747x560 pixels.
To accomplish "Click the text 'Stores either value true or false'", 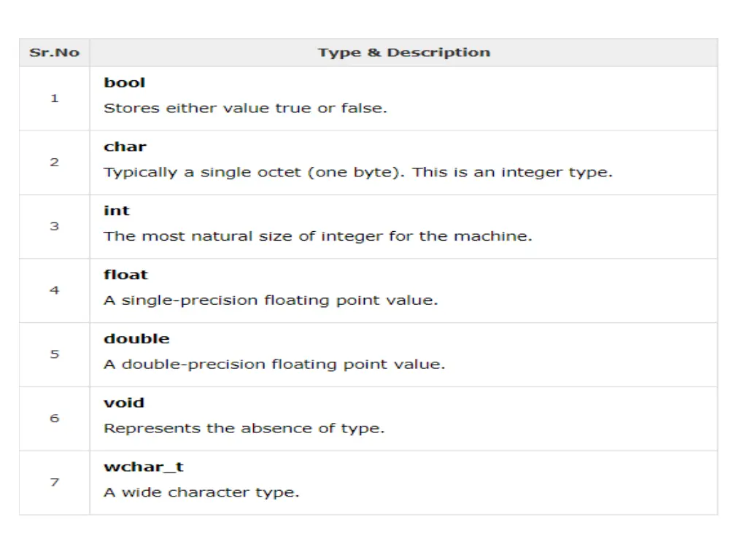I will (245, 108).
